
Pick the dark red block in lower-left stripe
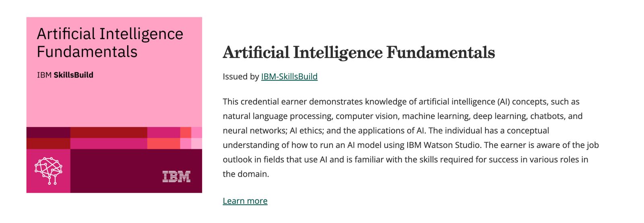click(48, 144)
